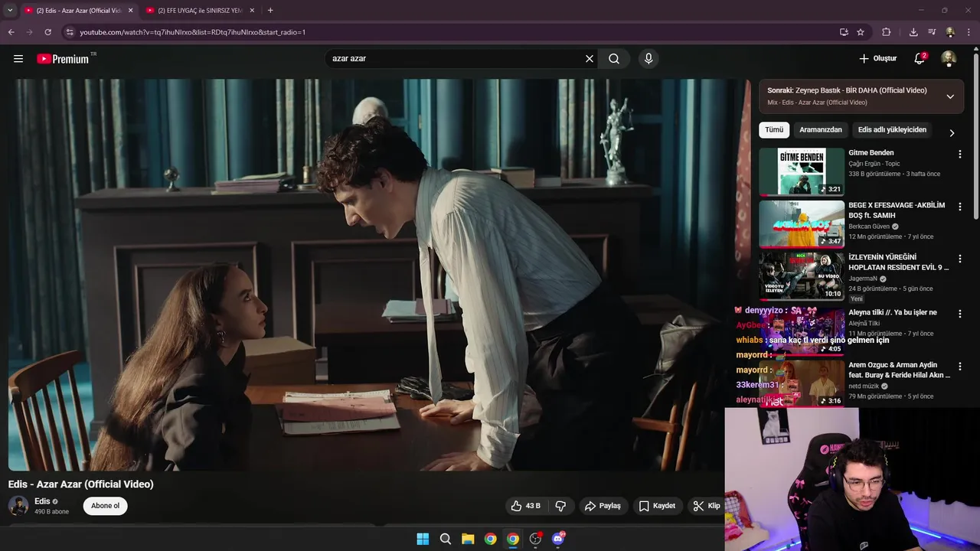
Task: Open Chrome extensions puzzle icon
Action: (887, 32)
